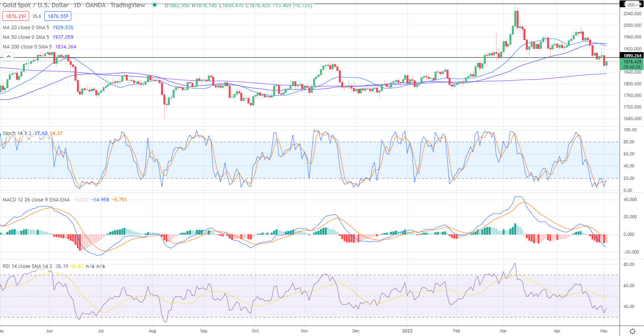Click the 80.00 label on Stoch scale
Screen dimensions: 644x336
point(629,142)
